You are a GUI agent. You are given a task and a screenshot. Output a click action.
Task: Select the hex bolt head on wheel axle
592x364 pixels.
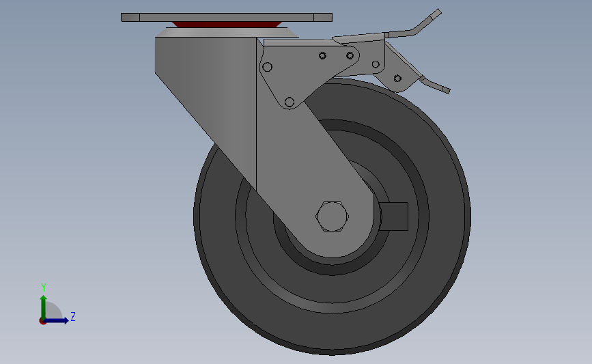(x=332, y=216)
